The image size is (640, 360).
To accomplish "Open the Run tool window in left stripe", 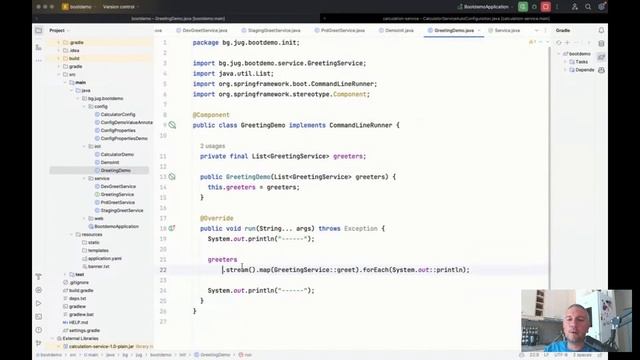I will 38,303.
